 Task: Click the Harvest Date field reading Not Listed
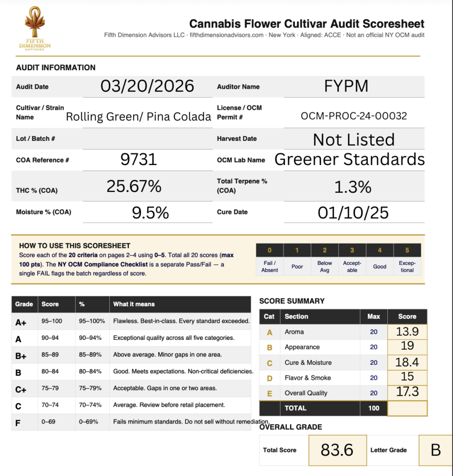point(353,139)
